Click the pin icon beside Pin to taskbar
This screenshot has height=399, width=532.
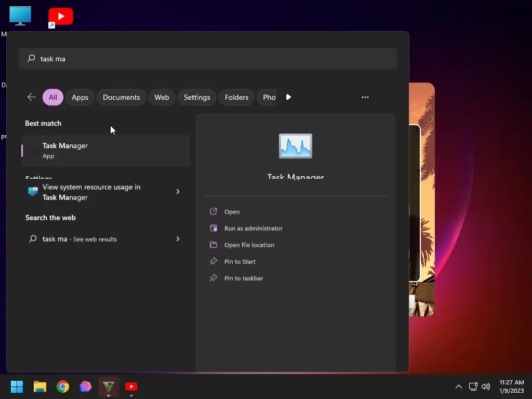[214, 278]
